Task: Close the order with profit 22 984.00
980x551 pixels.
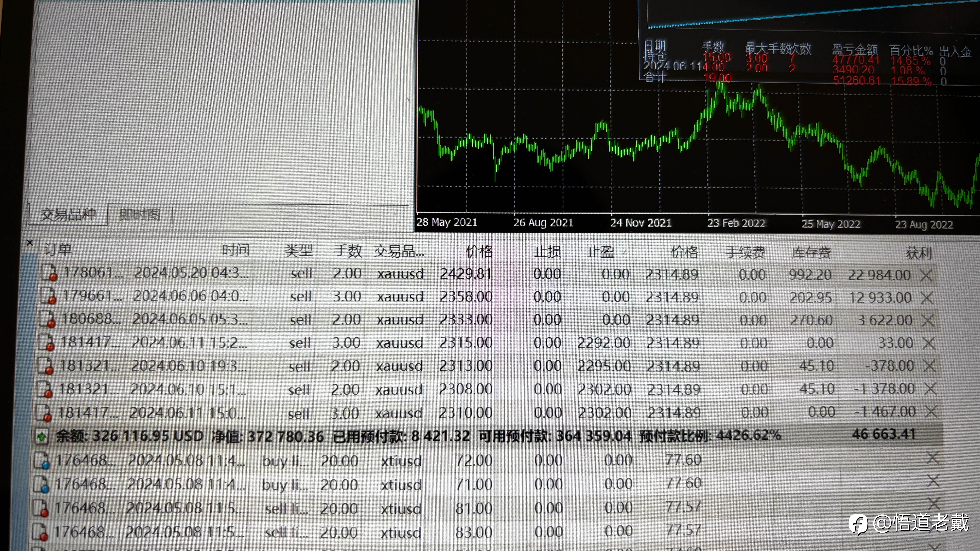Action: click(926, 276)
